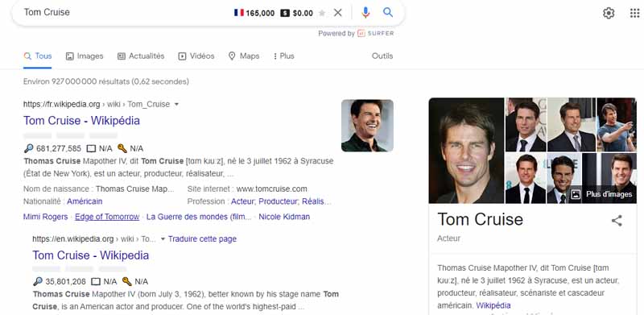Start voice search with microphone icon
The width and height of the screenshot is (644, 315).
pyautogui.click(x=365, y=12)
